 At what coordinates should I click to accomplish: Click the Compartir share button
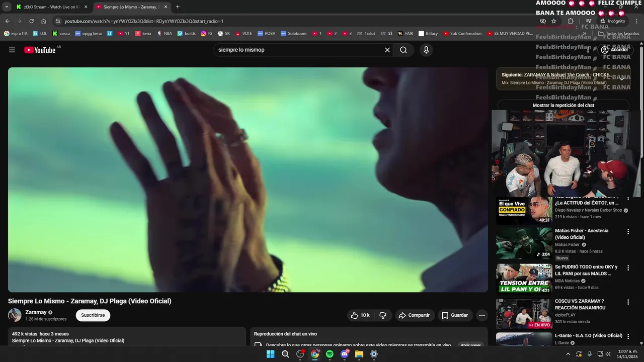point(414,315)
